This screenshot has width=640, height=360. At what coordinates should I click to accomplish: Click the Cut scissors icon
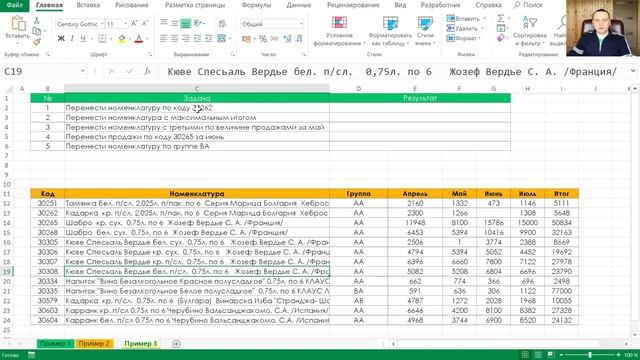click(36, 20)
